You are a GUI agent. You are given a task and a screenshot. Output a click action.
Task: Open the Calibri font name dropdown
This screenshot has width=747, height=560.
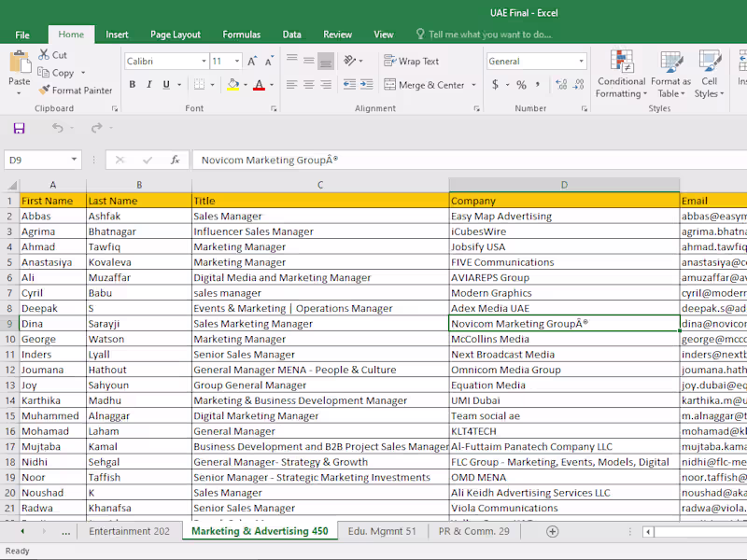(x=204, y=62)
